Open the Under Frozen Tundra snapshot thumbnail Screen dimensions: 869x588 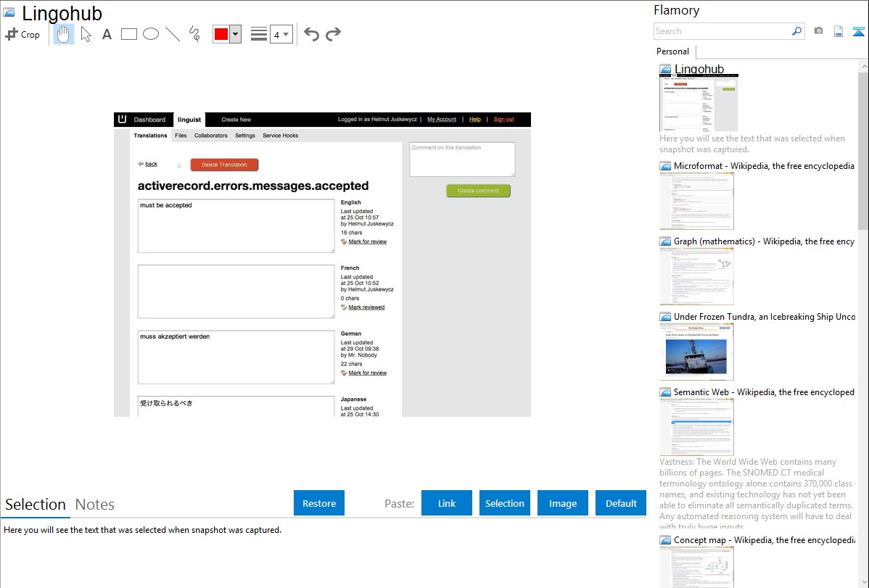point(696,351)
